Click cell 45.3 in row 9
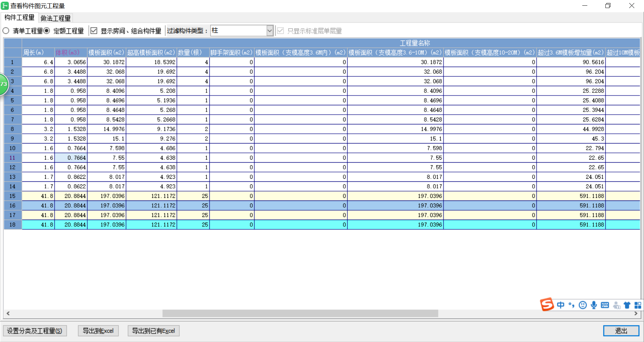This screenshot has width=644, height=342. click(x=571, y=138)
